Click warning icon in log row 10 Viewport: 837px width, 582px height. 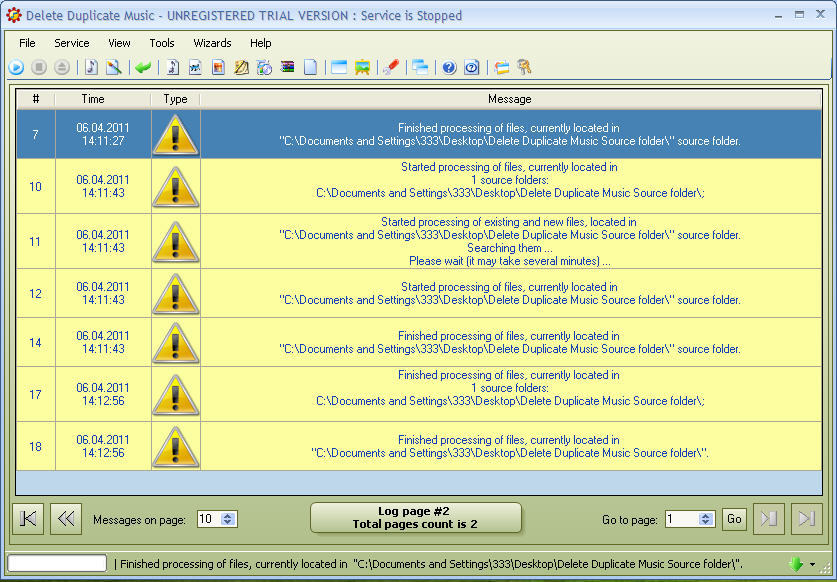pos(176,186)
